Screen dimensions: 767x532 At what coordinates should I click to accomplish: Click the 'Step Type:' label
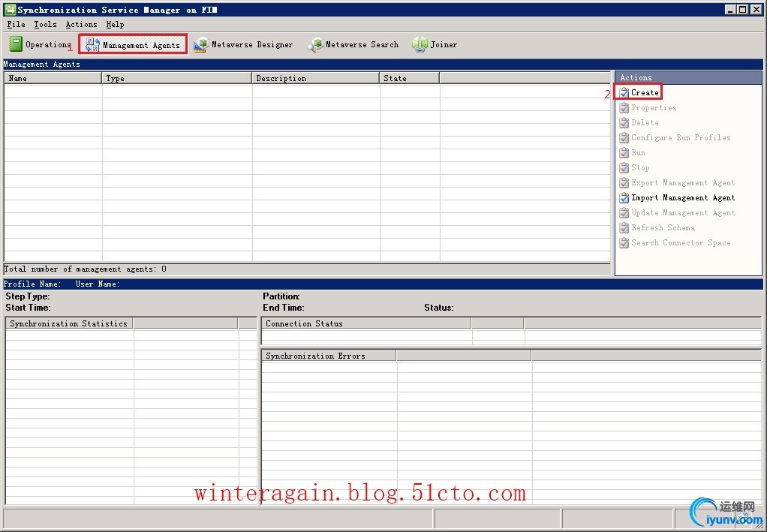[x=27, y=296]
